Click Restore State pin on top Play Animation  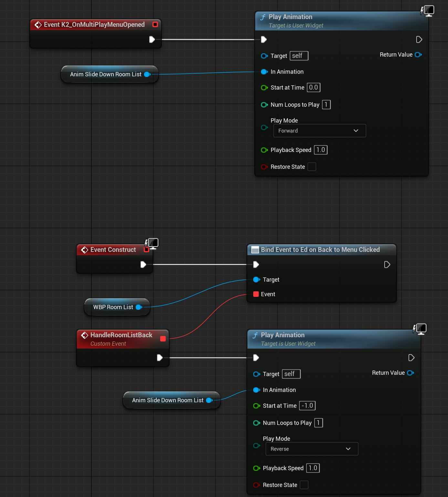point(264,167)
